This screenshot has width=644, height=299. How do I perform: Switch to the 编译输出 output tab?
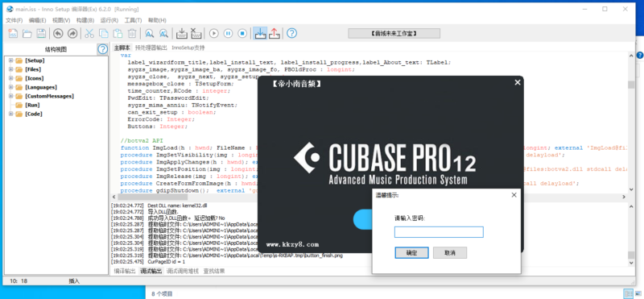point(125,271)
